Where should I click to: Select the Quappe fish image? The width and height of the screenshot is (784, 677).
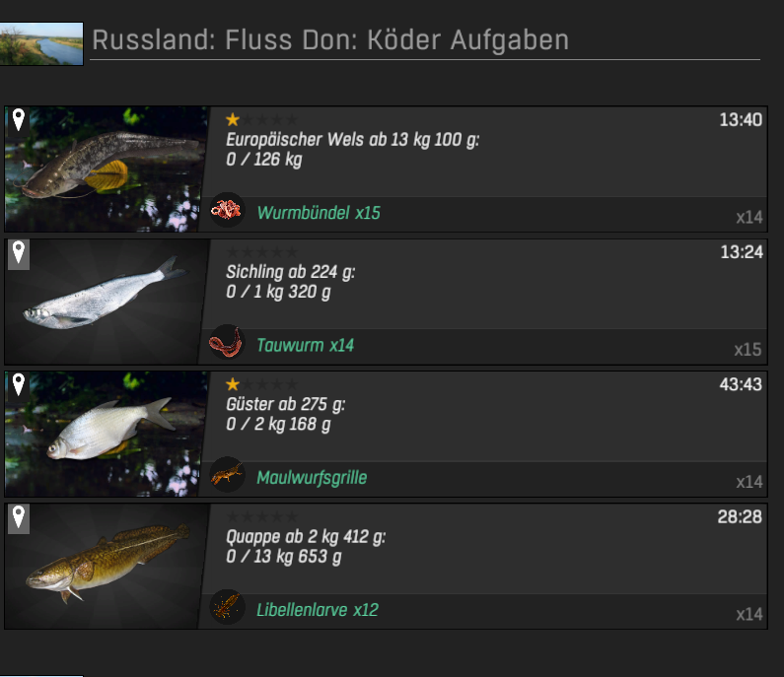click(106, 566)
